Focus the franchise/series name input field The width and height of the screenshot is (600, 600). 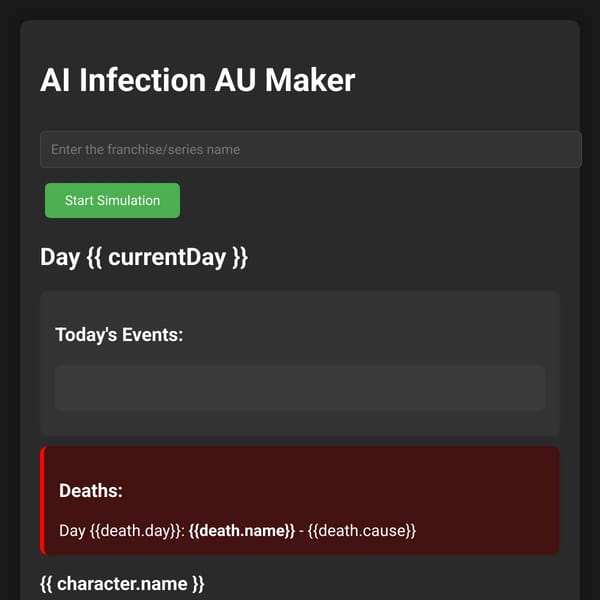coord(311,149)
